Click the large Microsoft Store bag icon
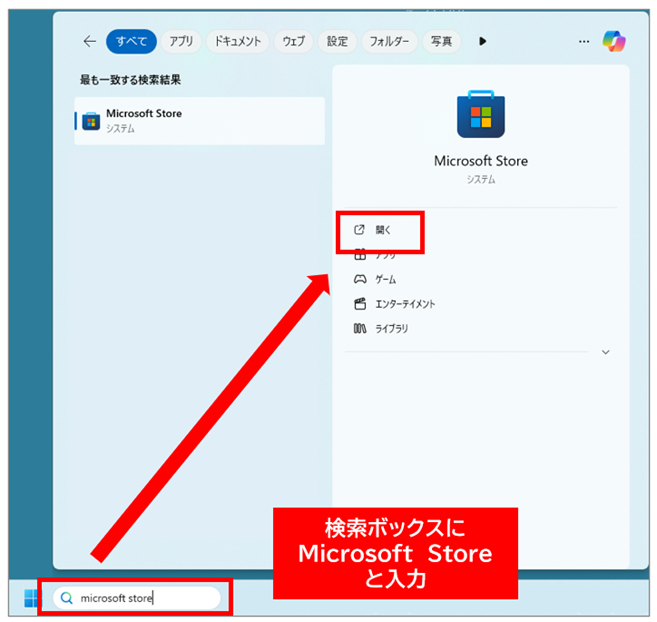This screenshot has width=657, height=622. (481, 114)
